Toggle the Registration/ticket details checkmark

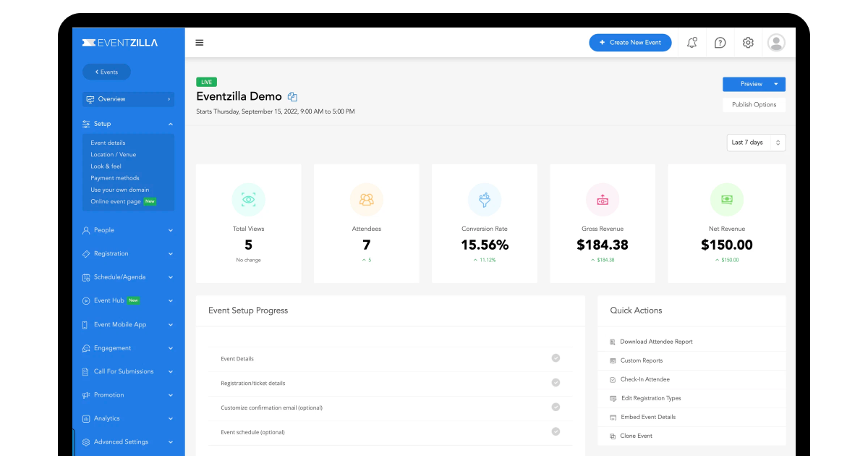pos(556,382)
